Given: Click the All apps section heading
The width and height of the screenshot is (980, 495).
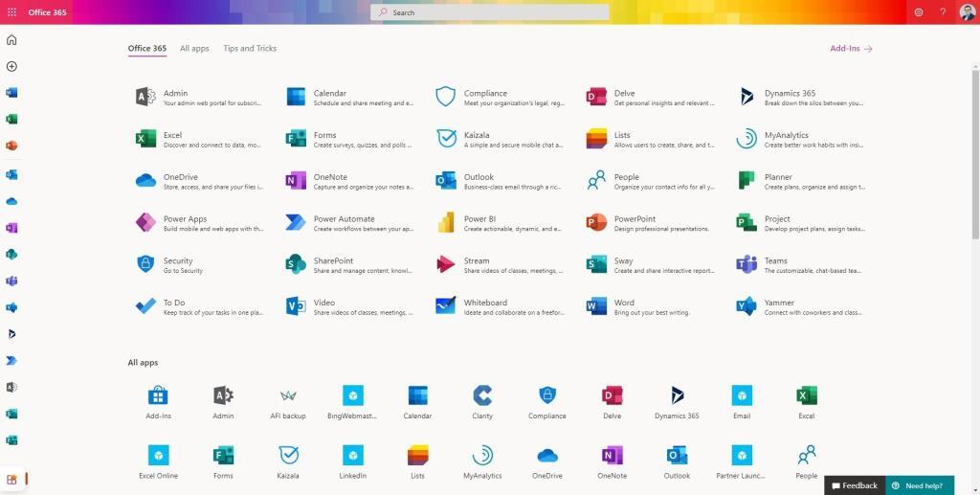Looking at the screenshot, I should tap(144, 363).
